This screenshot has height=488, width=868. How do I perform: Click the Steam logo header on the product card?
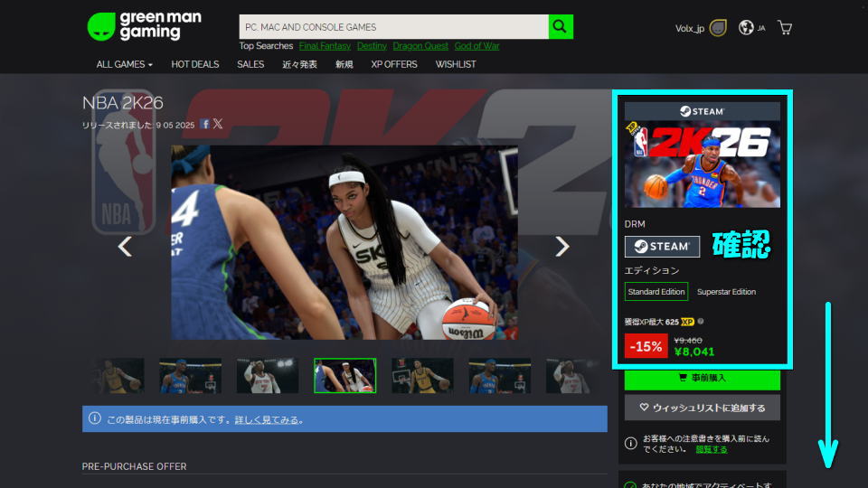point(702,111)
